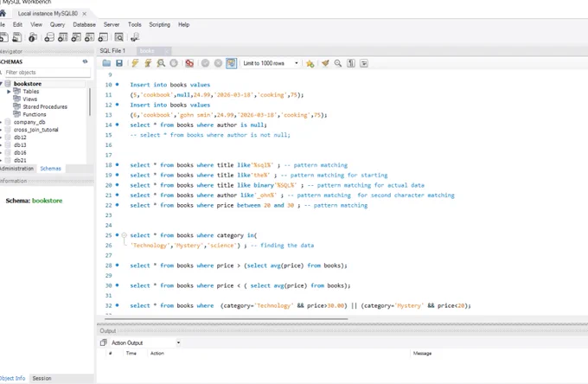Viewport: 588px width, 384px height.
Task: Click the navigator vertical scrollbar
Action: (x=90, y=102)
